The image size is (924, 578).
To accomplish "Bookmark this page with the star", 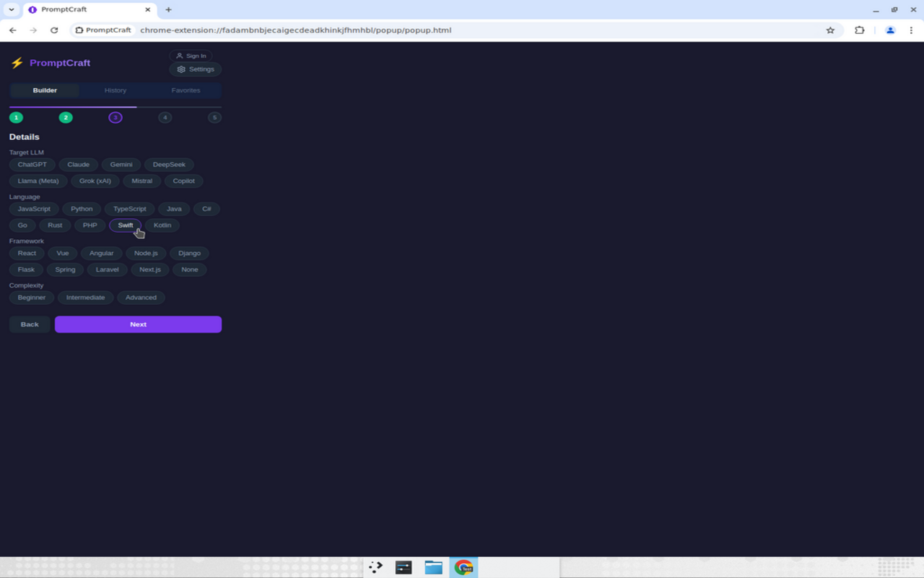I will (830, 30).
